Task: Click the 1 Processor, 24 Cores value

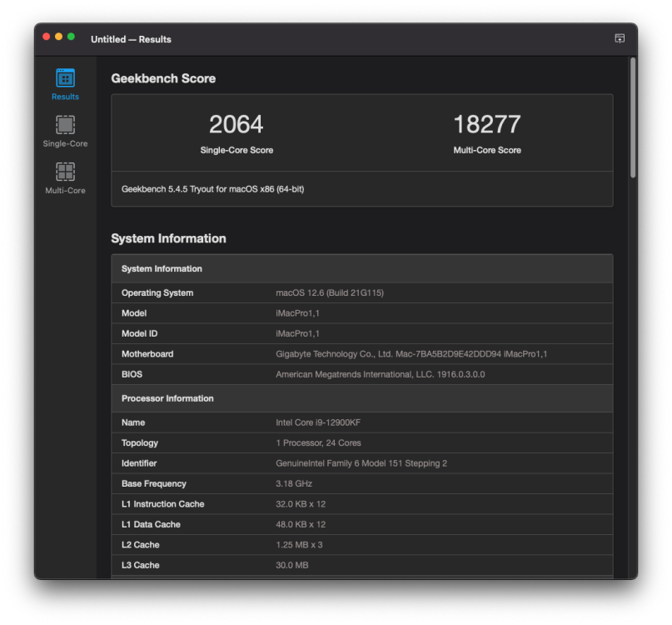Action: tap(318, 443)
